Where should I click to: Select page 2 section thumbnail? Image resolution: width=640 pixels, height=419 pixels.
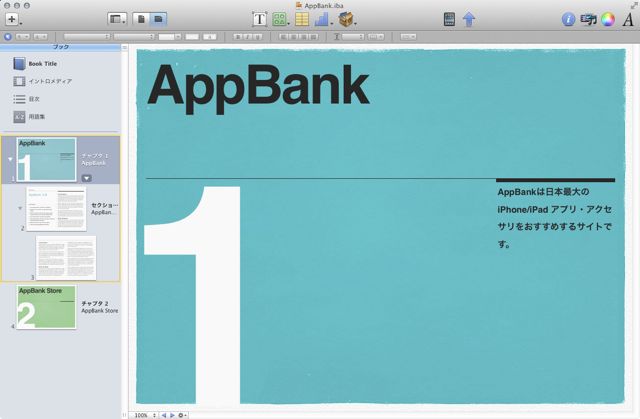[56, 209]
